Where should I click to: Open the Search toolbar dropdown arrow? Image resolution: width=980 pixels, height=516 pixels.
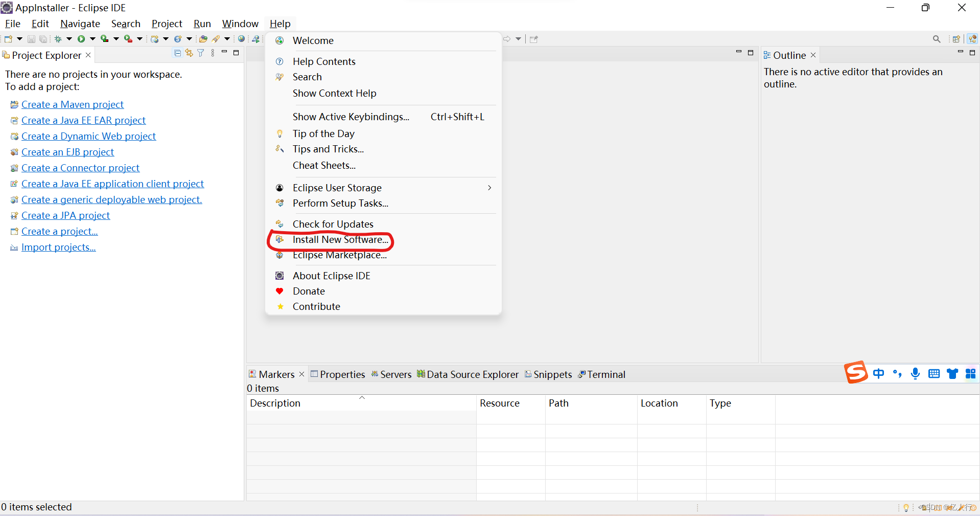click(227, 39)
